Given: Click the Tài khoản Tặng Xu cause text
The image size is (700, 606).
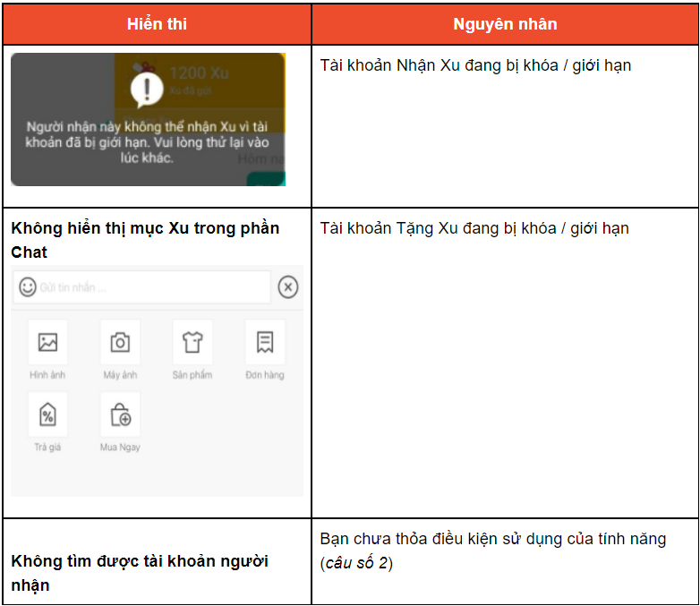Looking at the screenshot, I should (x=474, y=228).
